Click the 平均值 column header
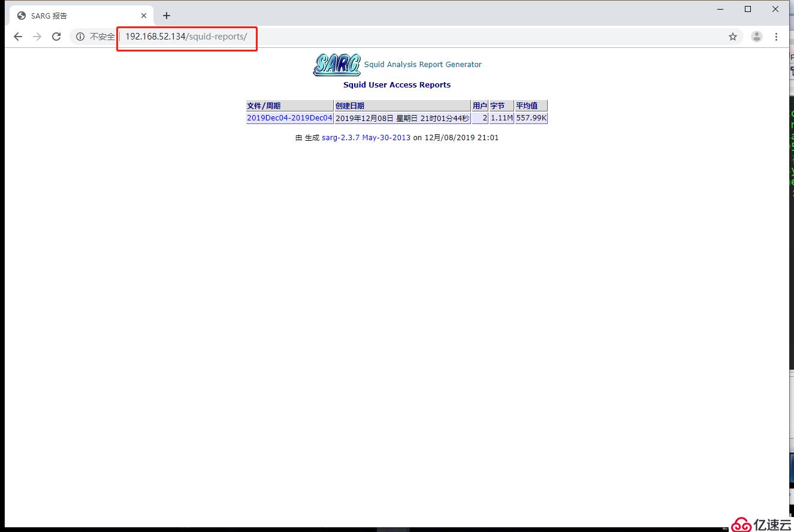 (531, 105)
